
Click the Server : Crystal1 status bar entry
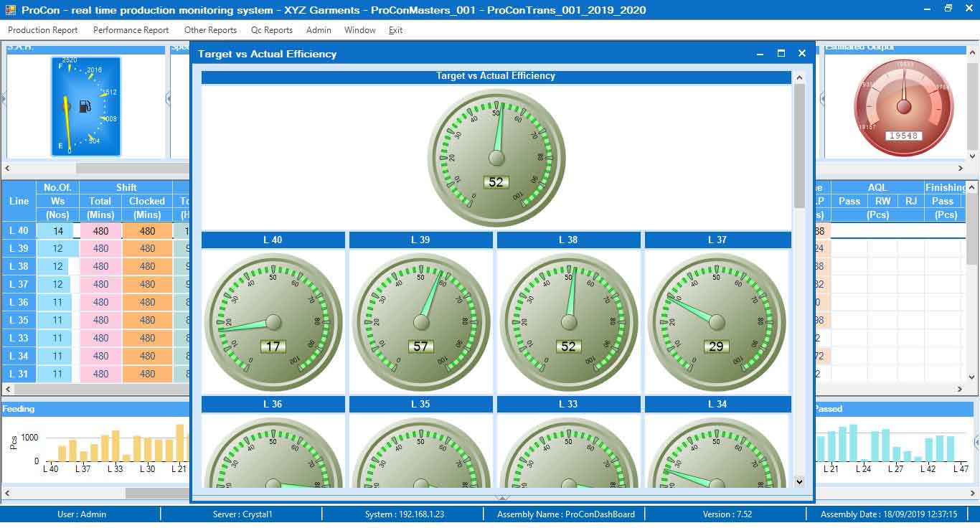(x=242, y=514)
